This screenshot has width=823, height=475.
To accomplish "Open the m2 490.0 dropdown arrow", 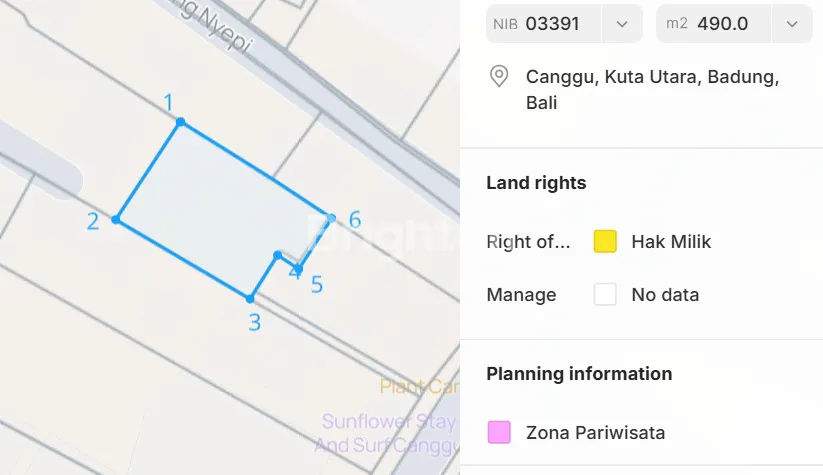I will point(792,24).
